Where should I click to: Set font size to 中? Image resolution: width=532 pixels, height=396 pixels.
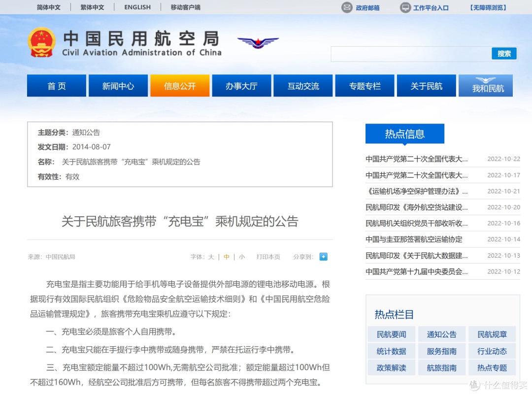(x=226, y=257)
